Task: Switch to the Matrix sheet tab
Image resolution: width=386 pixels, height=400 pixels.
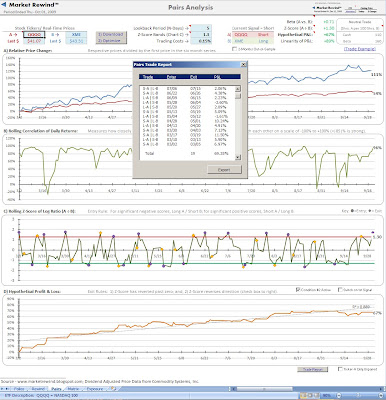Action: [73, 389]
